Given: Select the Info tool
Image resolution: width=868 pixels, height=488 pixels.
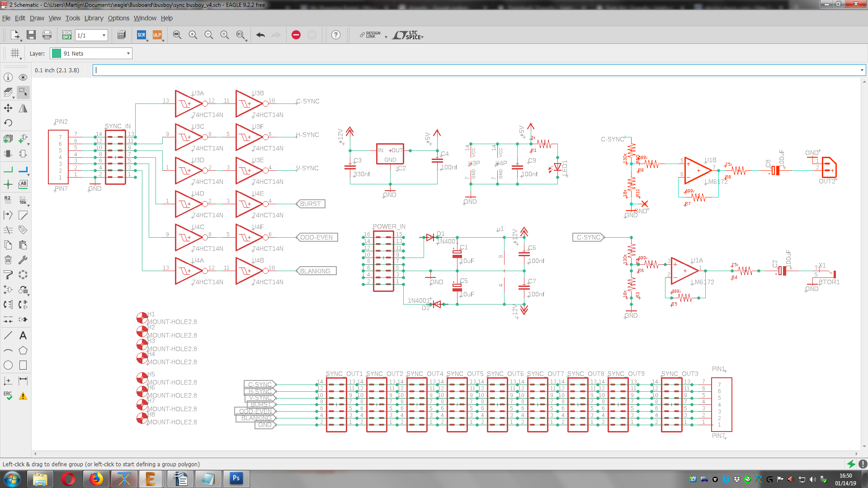Looking at the screenshot, I should (x=8, y=77).
